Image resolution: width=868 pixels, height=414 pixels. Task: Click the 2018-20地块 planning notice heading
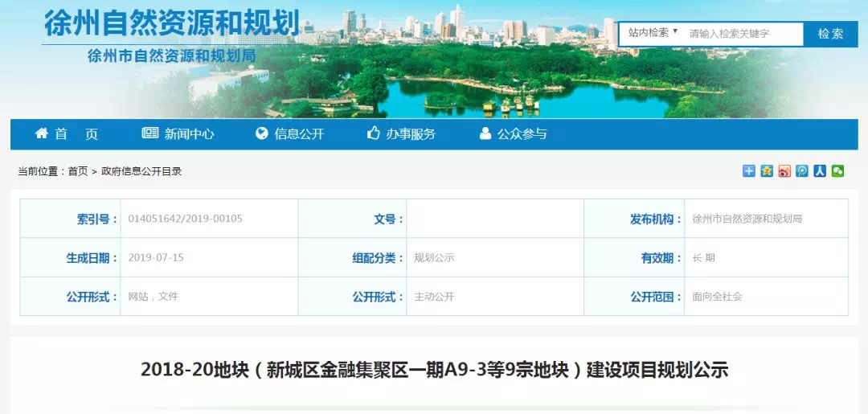click(x=434, y=370)
